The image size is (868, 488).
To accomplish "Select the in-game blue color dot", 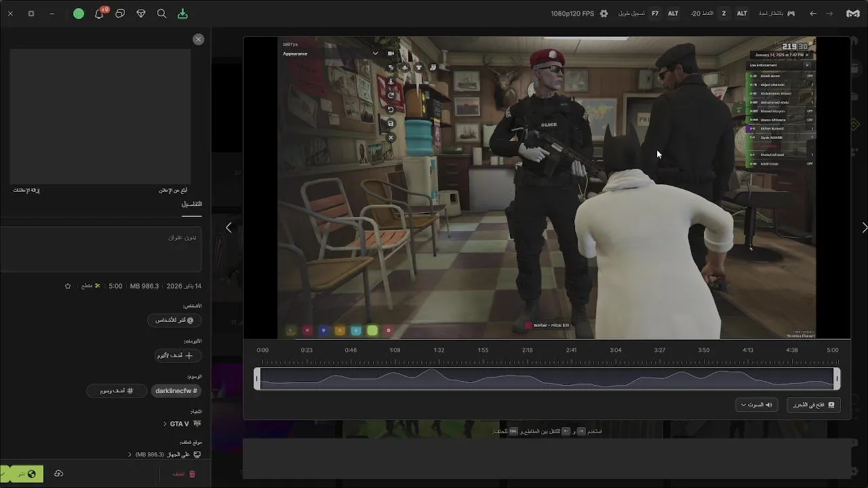I will coord(323,331).
